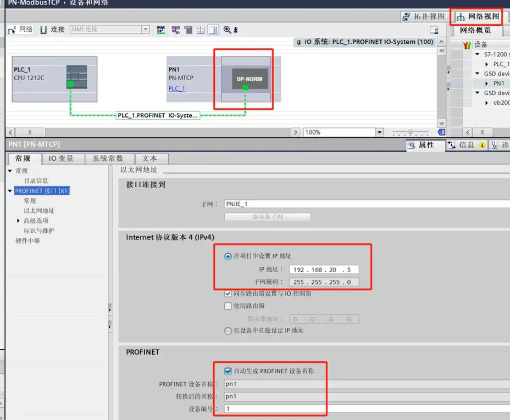510x420 pixels.
Task: Open the 网络概览 (Network overview) tab
Action: (475, 30)
